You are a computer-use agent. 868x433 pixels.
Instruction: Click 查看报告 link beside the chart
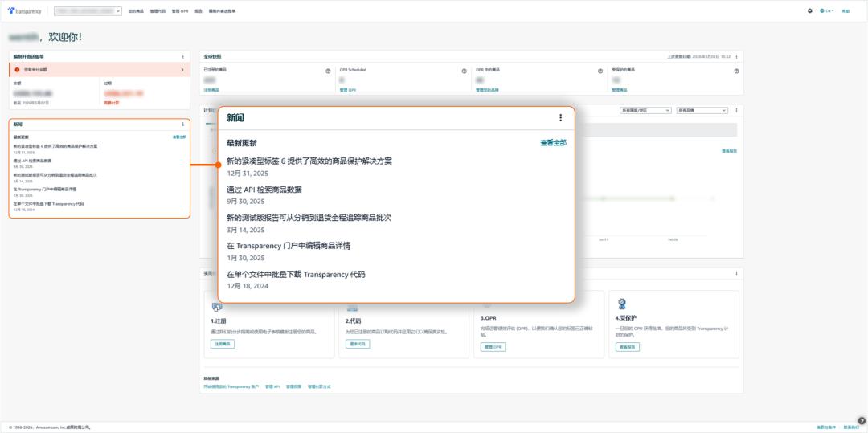(x=729, y=151)
